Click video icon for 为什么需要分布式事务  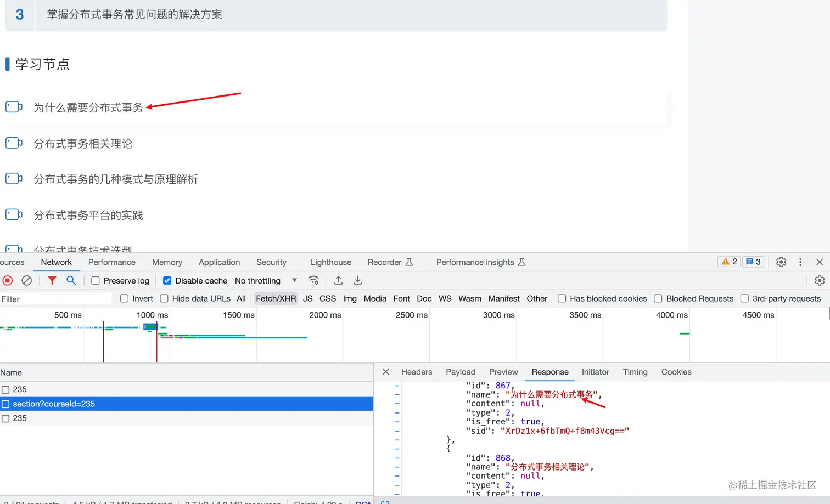tap(14, 107)
